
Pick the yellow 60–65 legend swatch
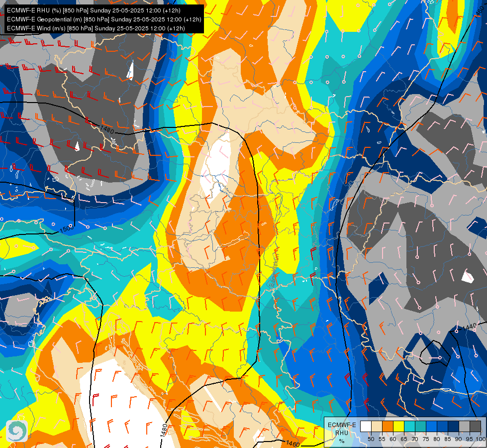click(399, 426)
